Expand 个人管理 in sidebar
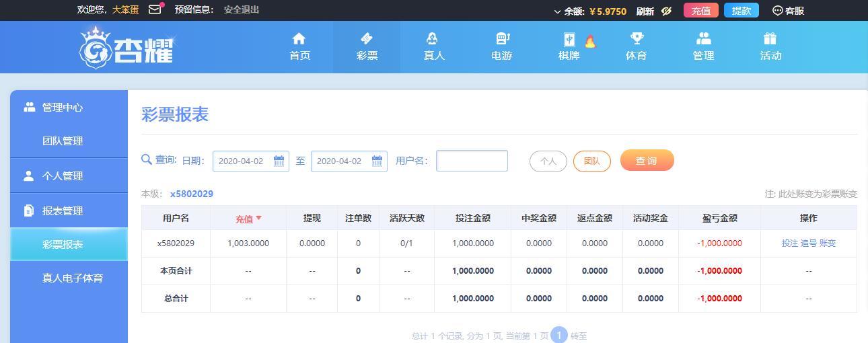The image size is (868, 343). [69, 176]
